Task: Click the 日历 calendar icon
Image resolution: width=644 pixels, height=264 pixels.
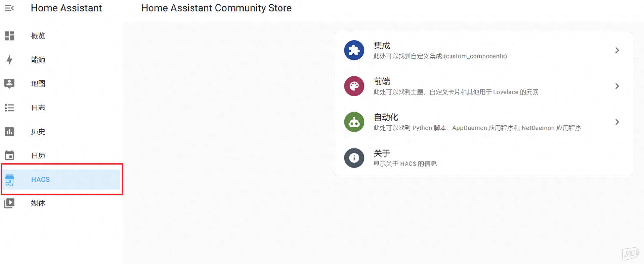Action: [x=9, y=155]
